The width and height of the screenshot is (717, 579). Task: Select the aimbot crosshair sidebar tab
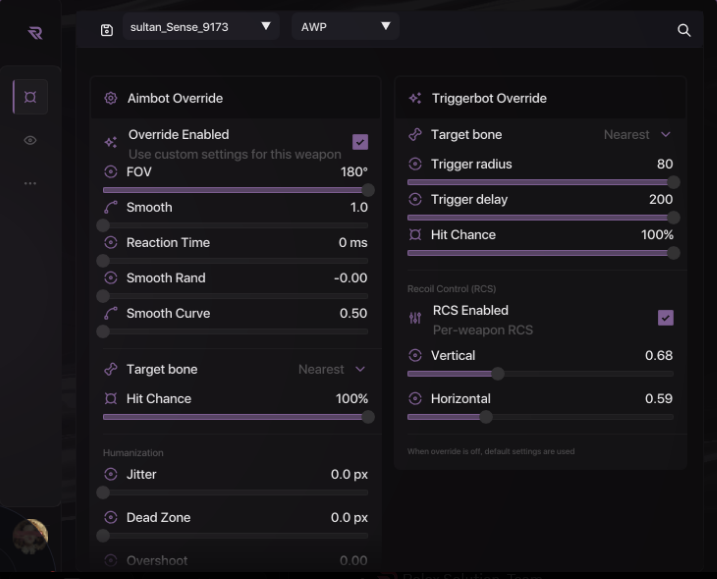pyautogui.click(x=30, y=97)
